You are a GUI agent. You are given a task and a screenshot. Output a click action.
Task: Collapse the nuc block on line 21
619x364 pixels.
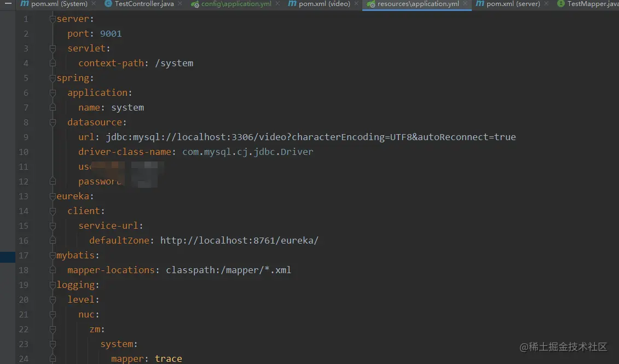coord(53,314)
